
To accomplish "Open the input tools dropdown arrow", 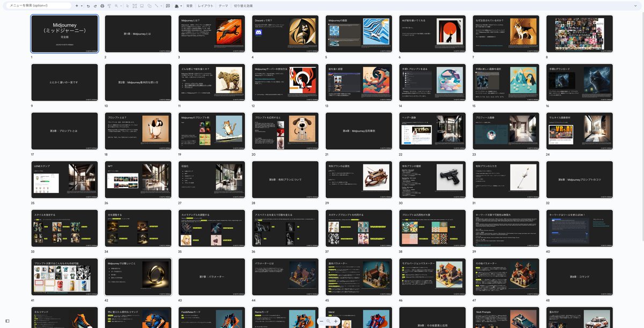I will point(181,5).
